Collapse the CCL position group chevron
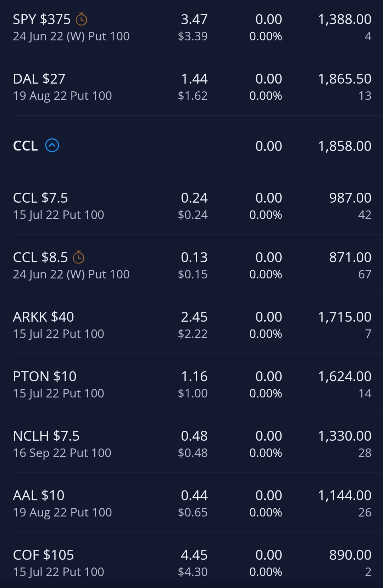The image size is (383, 588). pyautogui.click(x=52, y=145)
